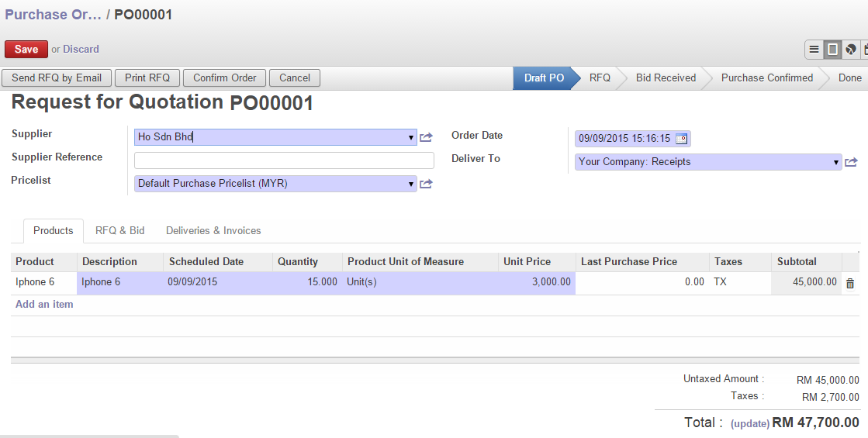
Task: Expand the Pricelist dropdown
Action: (411, 185)
